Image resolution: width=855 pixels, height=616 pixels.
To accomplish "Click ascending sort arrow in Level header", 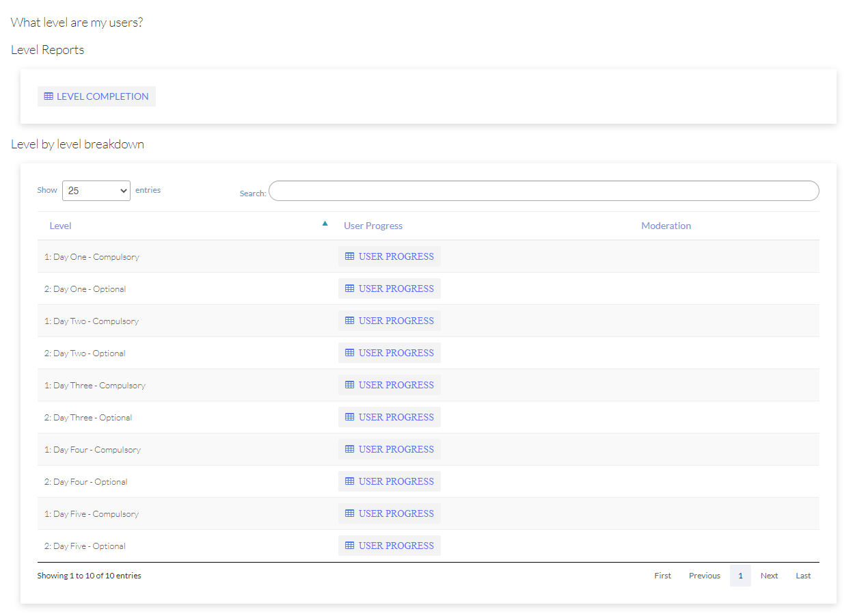I will (325, 223).
